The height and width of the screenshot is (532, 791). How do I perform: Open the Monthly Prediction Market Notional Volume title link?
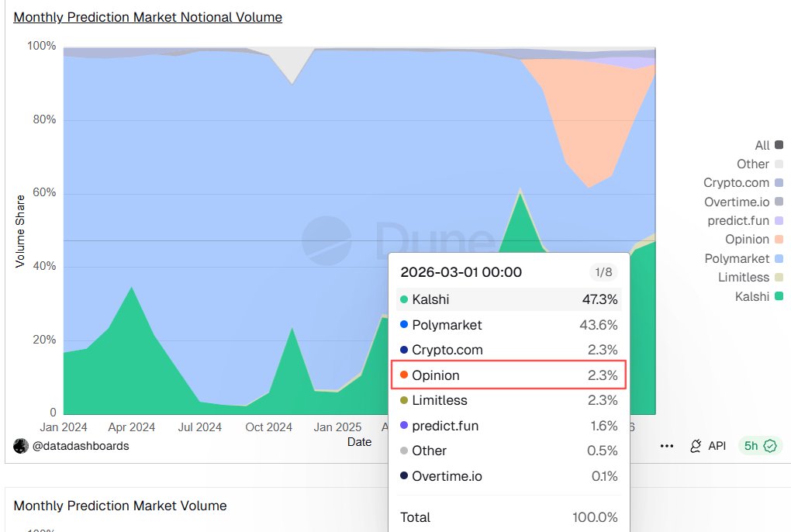pos(148,17)
